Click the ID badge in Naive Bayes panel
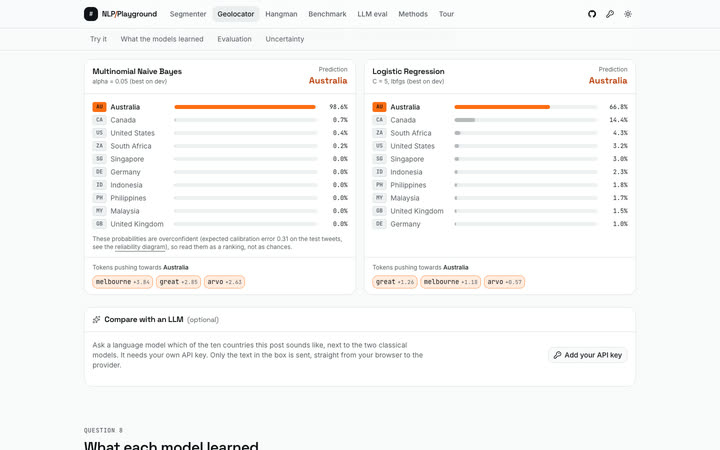This screenshot has height=450, width=720. pos(99,185)
